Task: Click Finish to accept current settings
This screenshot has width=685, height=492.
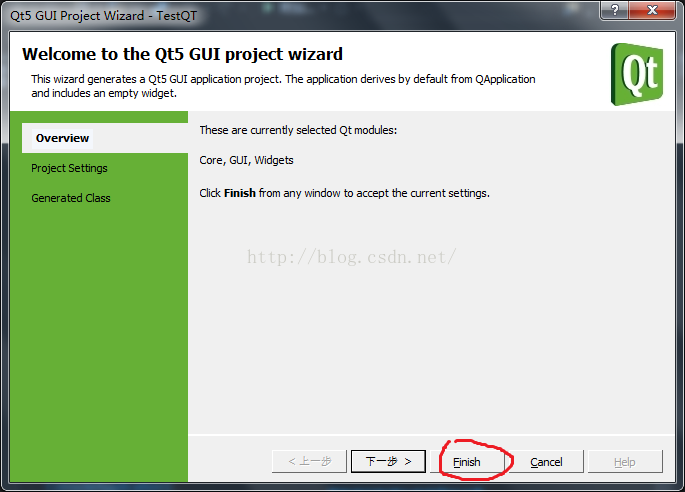Action: (467, 462)
